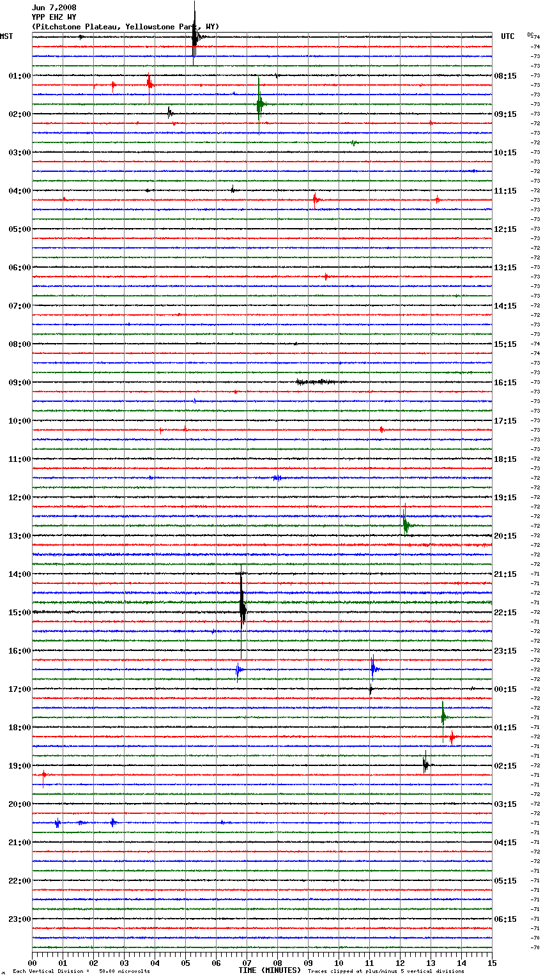Viewport: 543px width, 980px height.
Task: Select the station code YPP EHZ WY
Action: coord(54,17)
